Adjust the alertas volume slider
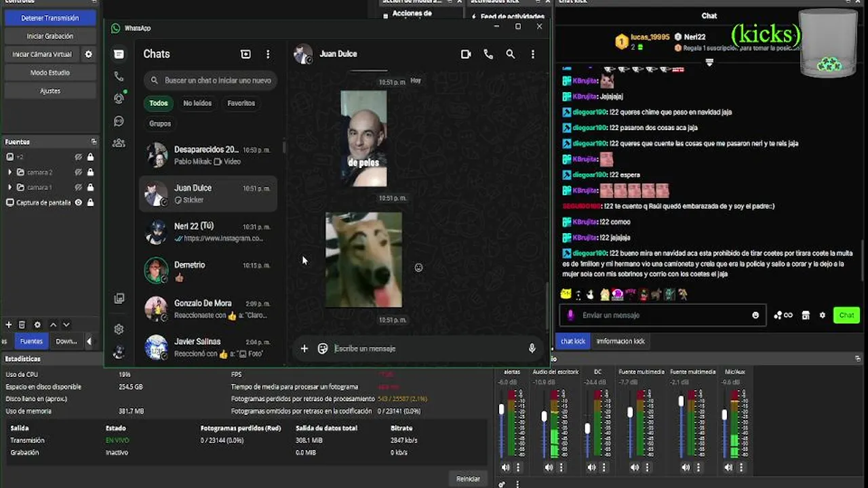 (502, 410)
